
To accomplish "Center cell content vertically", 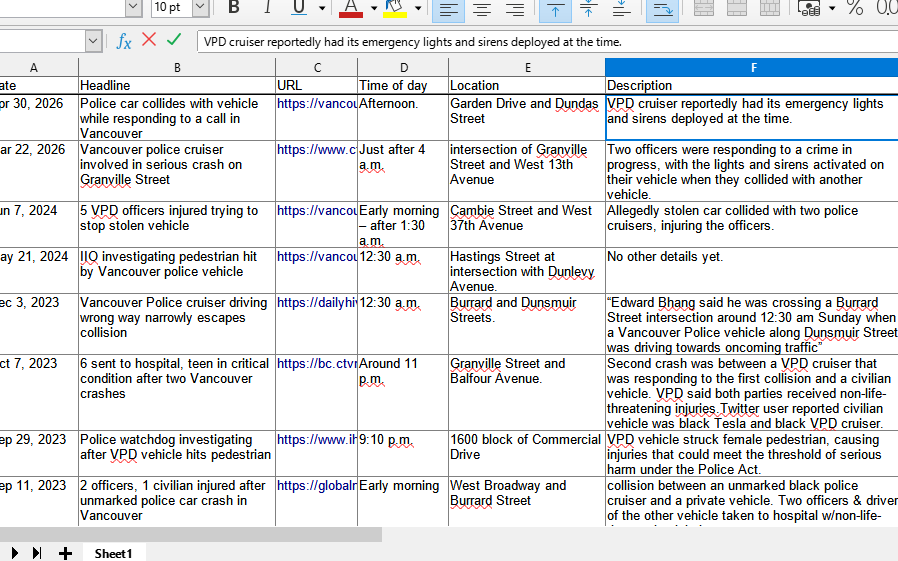I will [588, 9].
